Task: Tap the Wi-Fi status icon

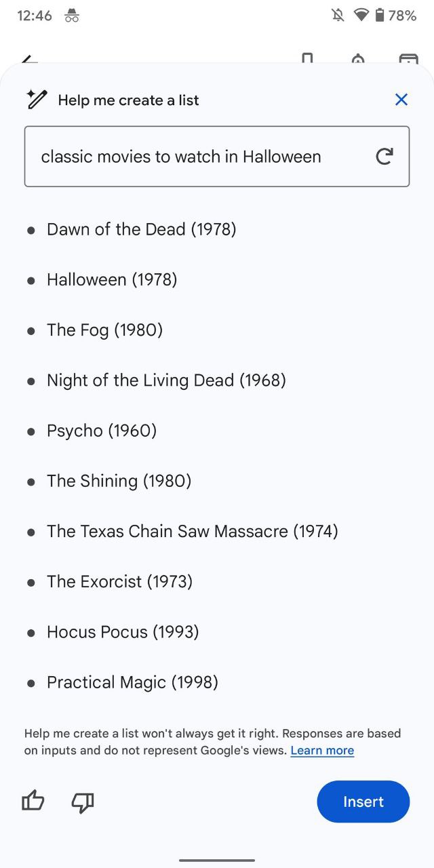Action: point(361,15)
